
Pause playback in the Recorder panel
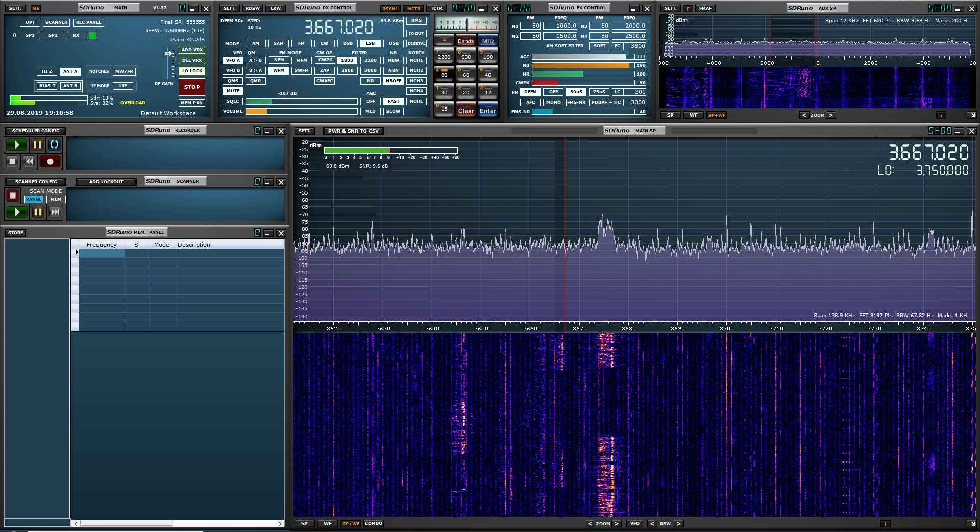(x=37, y=144)
